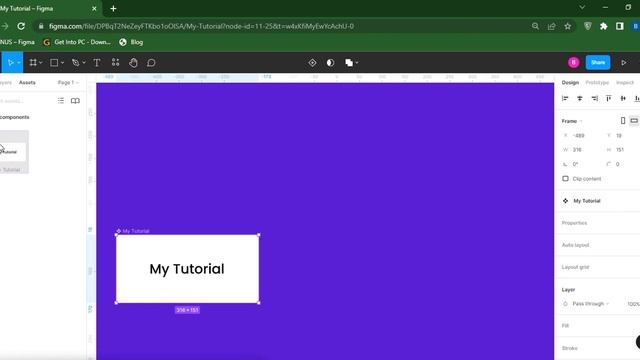Click the browser zoom magnifier icon
The height and width of the screenshot is (360, 640).
pyautogui.click(x=535, y=26)
